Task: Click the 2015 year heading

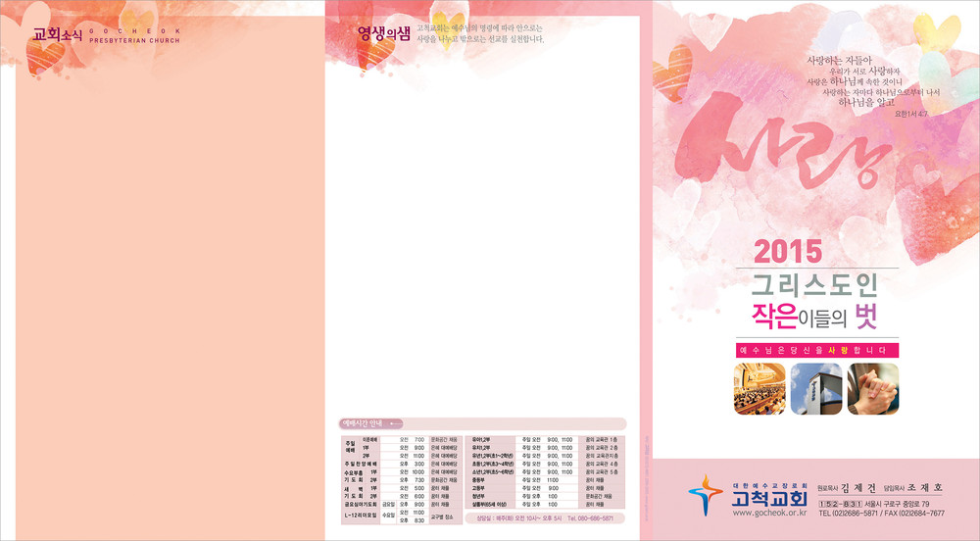Action: click(x=788, y=254)
